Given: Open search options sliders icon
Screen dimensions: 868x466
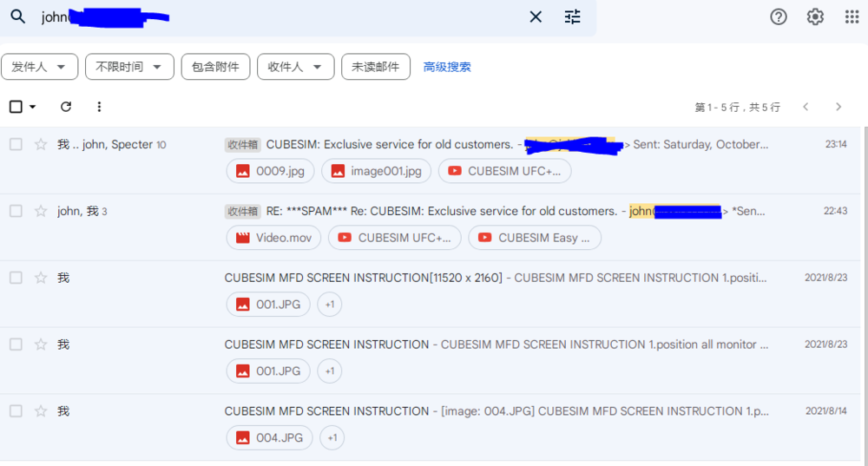Looking at the screenshot, I should point(572,17).
